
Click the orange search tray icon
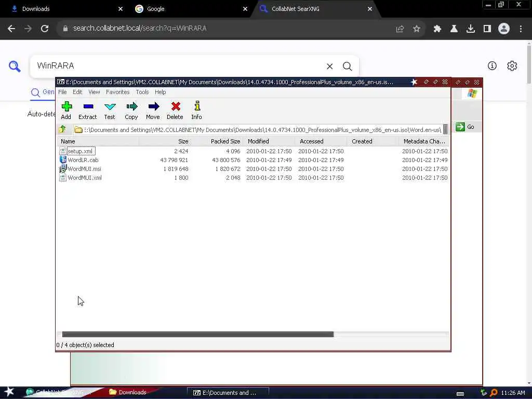[494, 393]
